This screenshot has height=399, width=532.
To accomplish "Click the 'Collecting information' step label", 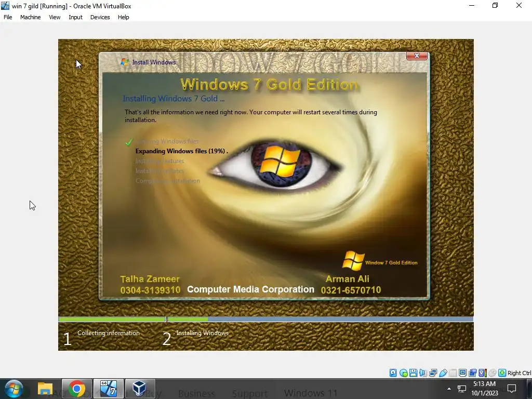I will coord(108,333).
